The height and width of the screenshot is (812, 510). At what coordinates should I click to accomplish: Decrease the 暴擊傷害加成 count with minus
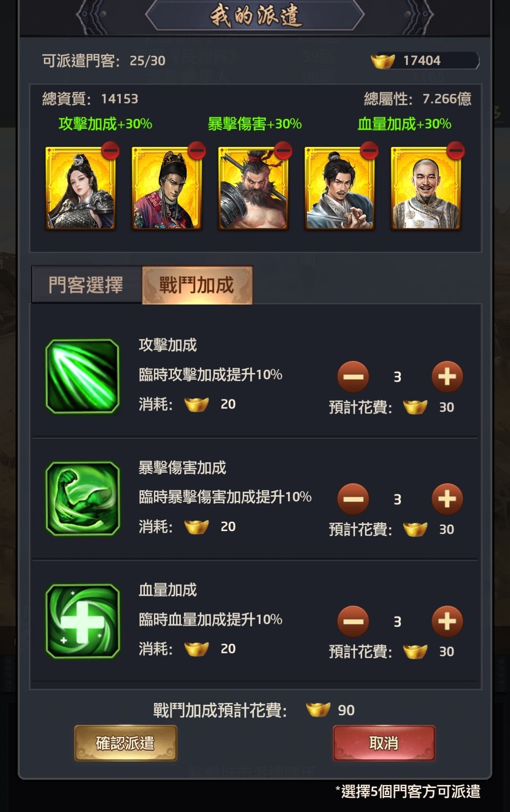[353, 499]
